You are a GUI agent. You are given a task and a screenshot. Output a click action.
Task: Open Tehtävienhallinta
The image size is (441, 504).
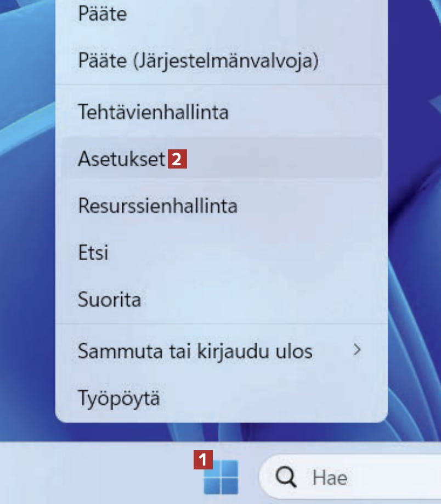tap(222, 112)
